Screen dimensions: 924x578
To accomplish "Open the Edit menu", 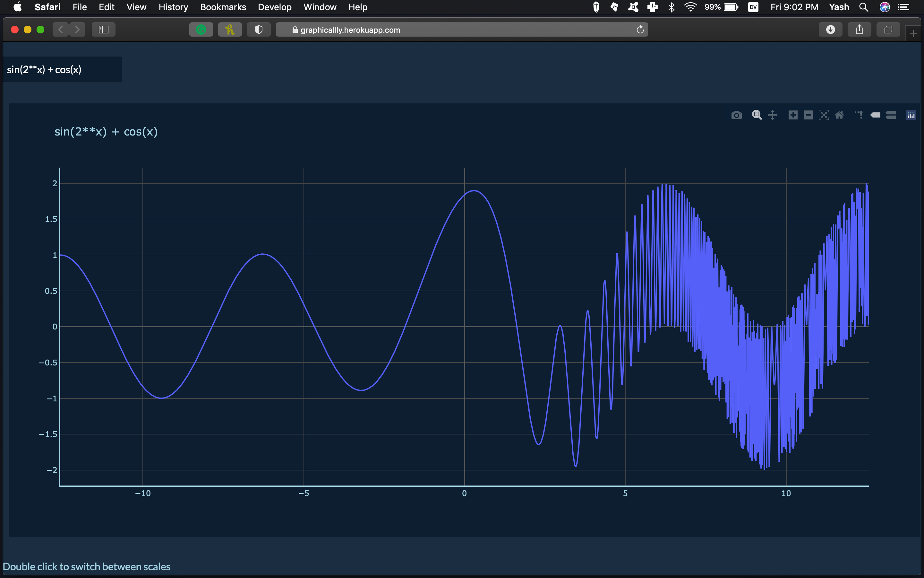I will pyautogui.click(x=107, y=7).
